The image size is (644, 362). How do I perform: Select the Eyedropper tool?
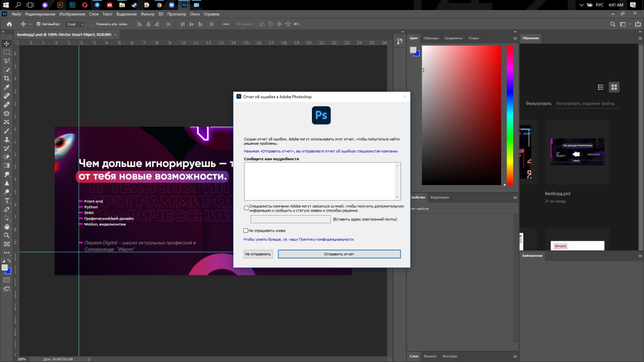tap(7, 87)
